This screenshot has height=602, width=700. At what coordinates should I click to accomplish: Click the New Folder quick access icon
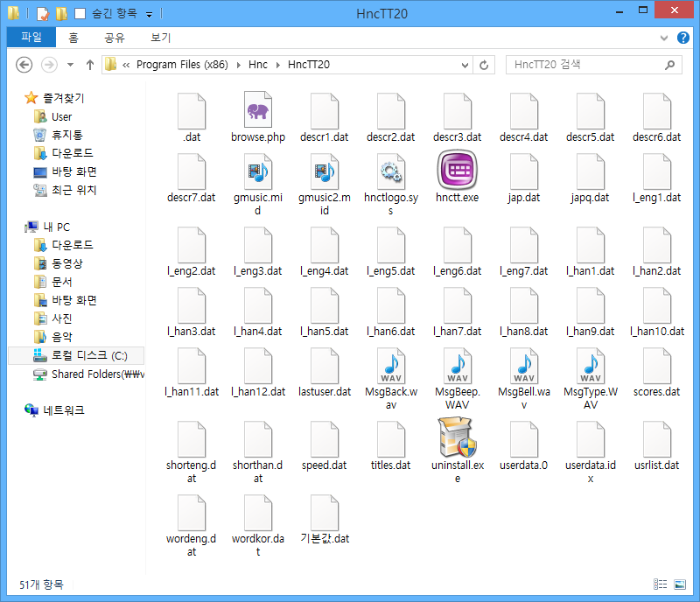(61, 14)
